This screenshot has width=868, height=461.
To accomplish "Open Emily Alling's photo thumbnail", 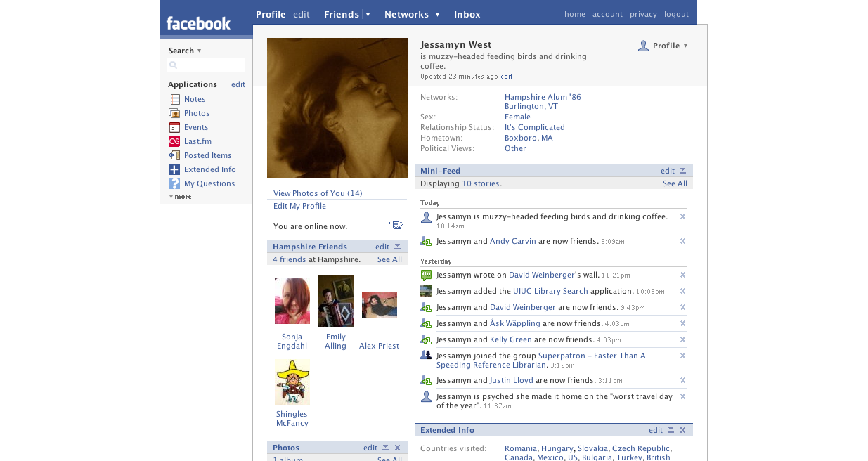I will pos(336,301).
